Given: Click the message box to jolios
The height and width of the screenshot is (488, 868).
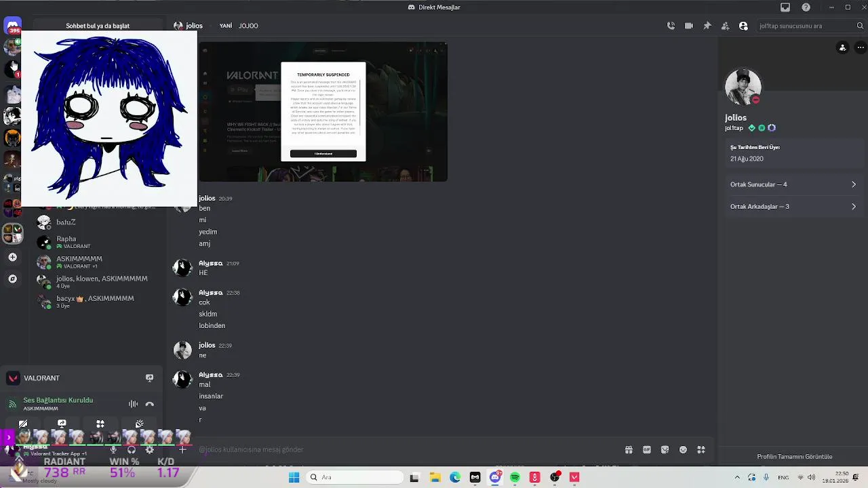Looking at the screenshot, I should pyautogui.click(x=407, y=449).
